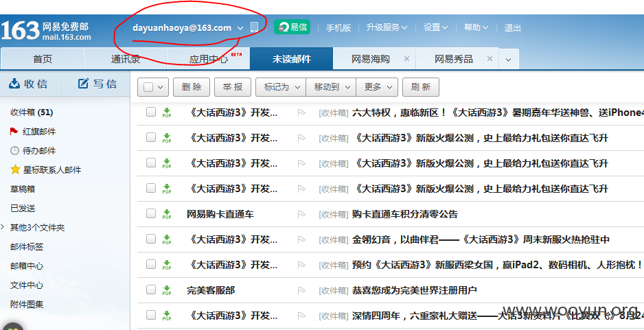Close the 网易海购 tab

[x=406, y=59]
